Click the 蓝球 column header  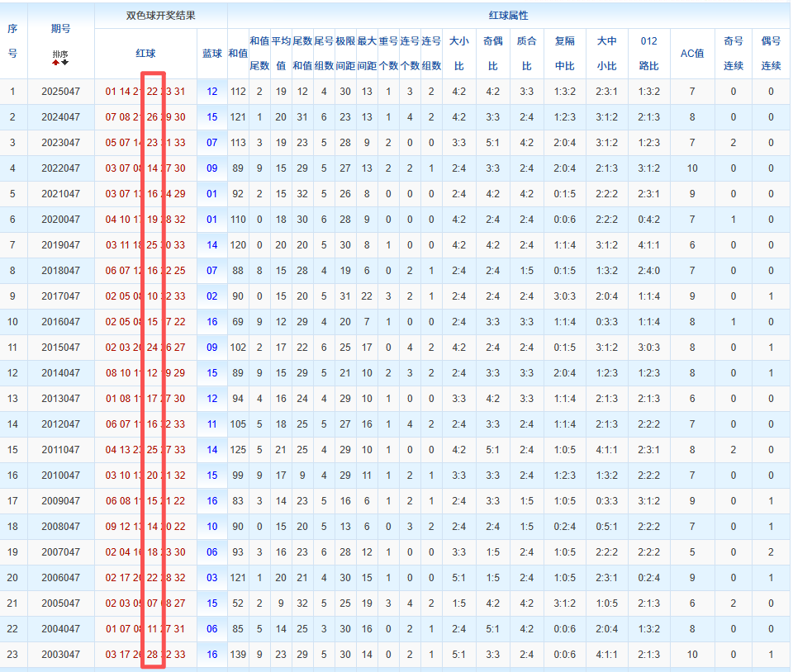[212, 53]
